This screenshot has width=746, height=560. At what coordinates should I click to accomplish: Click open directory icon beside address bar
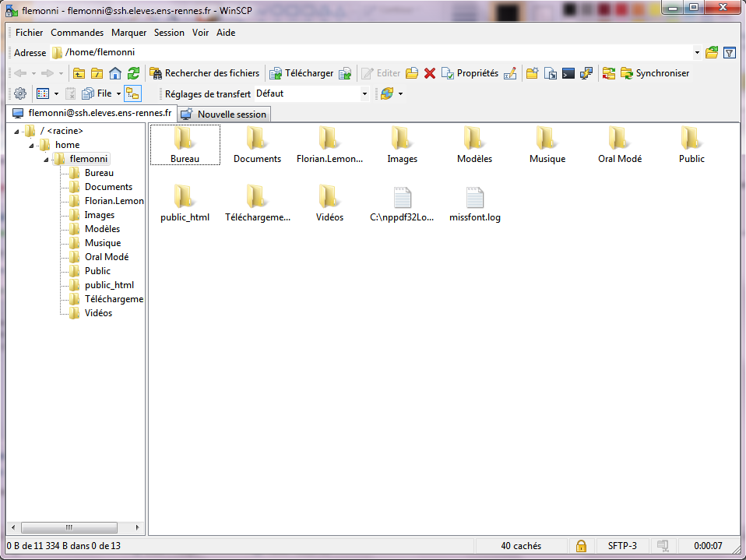[x=712, y=52]
